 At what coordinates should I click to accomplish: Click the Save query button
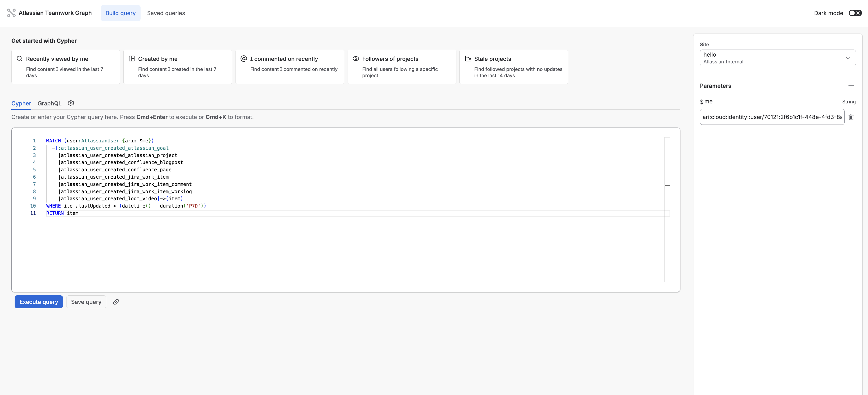click(86, 302)
